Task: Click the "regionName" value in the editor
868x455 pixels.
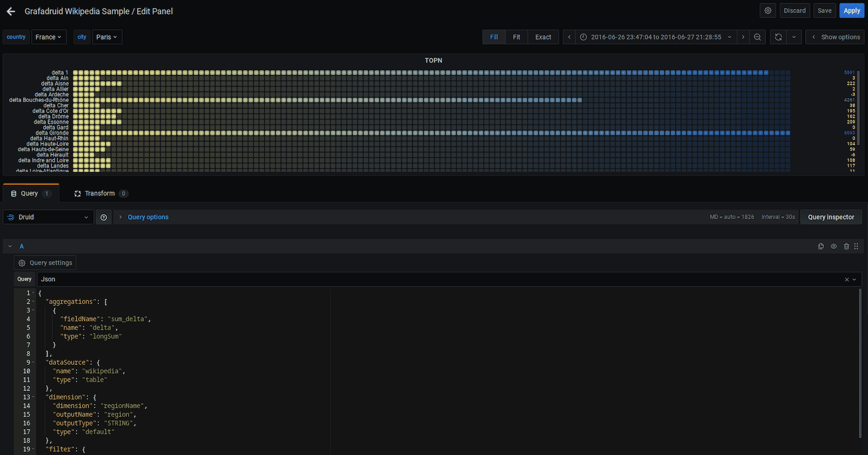Action: pos(122,406)
